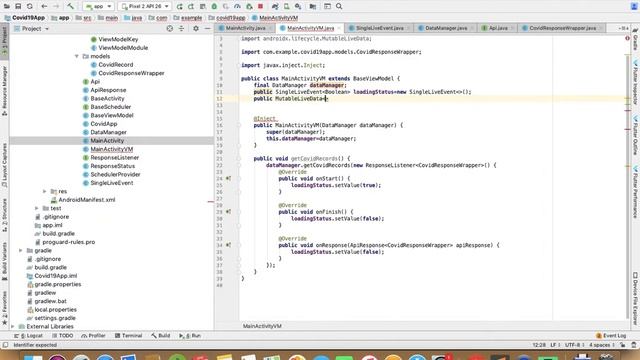
Task: Open the Terminal tool window
Action: point(128,336)
